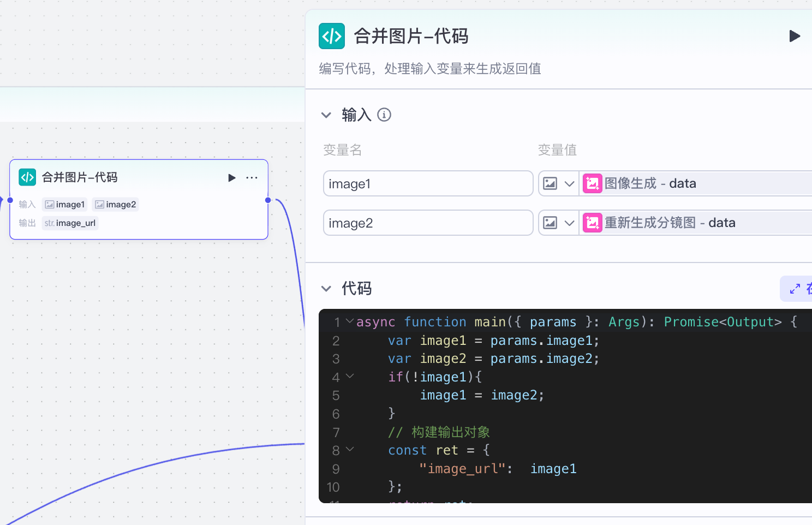
Task: Click the image2 variable name field
Action: 428,223
